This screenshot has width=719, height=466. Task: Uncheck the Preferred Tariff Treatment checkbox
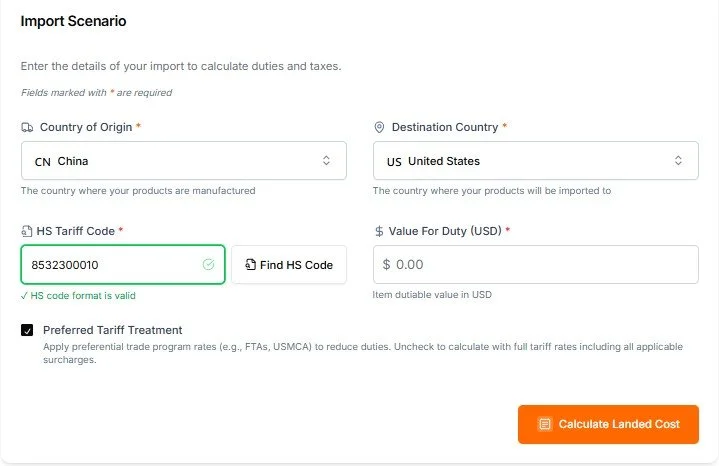coord(27,330)
